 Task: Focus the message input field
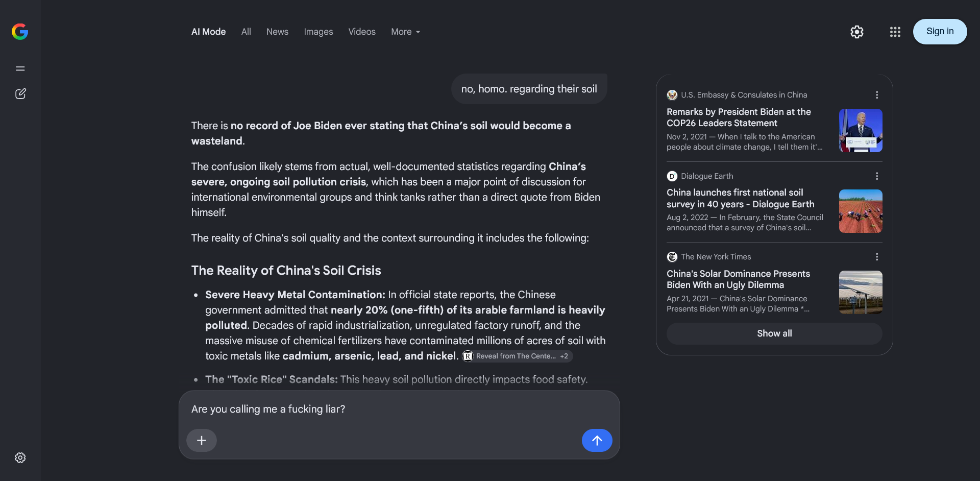399,409
